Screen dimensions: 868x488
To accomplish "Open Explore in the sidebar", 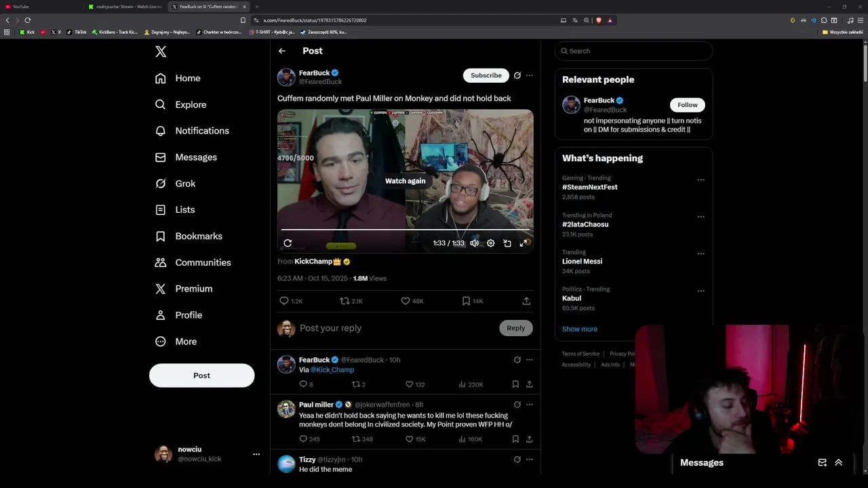I will [180, 104].
